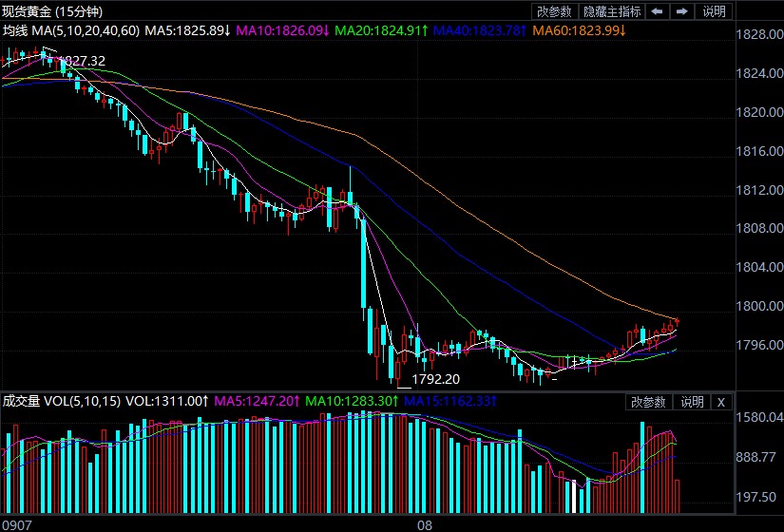Open 说明 in the volume panel
Image resolution: width=784 pixels, height=532 pixels.
[x=691, y=402]
